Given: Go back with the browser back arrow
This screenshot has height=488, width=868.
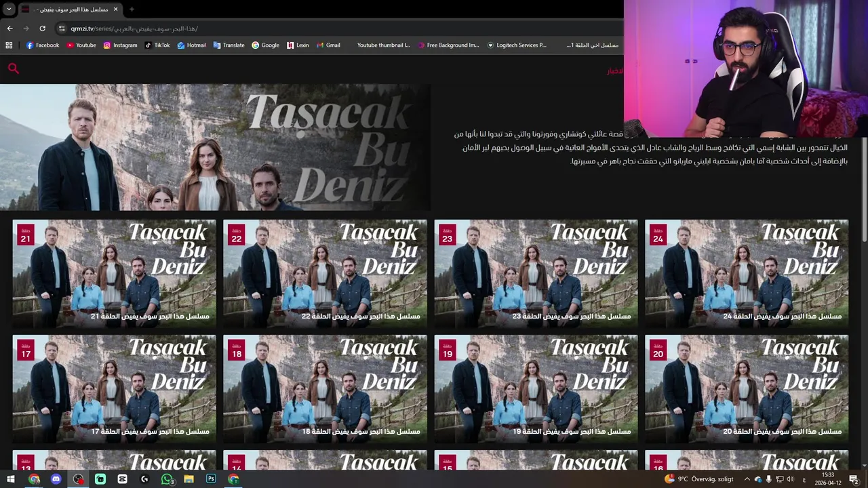Looking at the screenshot, I should [x=9, y=28].
